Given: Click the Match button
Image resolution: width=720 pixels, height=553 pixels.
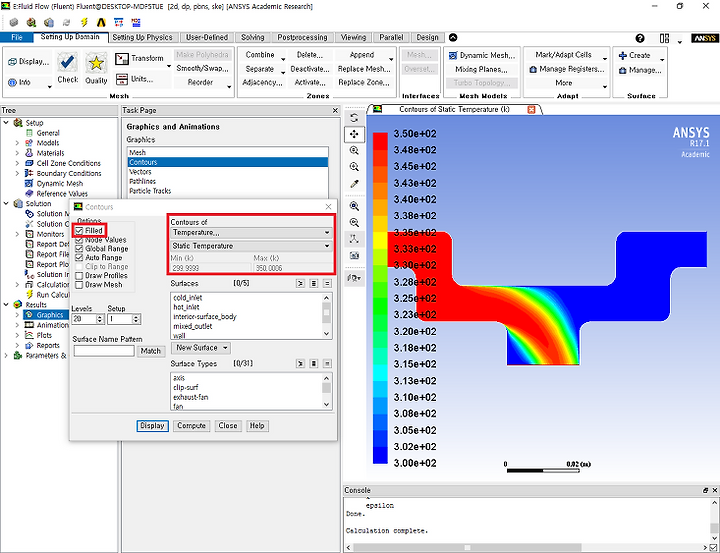Looking at the screenshot, I should pyautogui.click(x=150, y=351).
